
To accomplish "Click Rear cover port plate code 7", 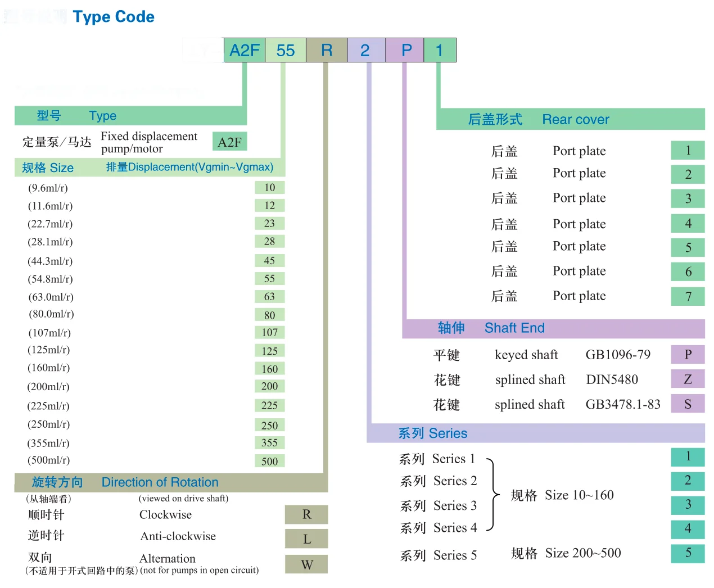I will click(688, 296).
